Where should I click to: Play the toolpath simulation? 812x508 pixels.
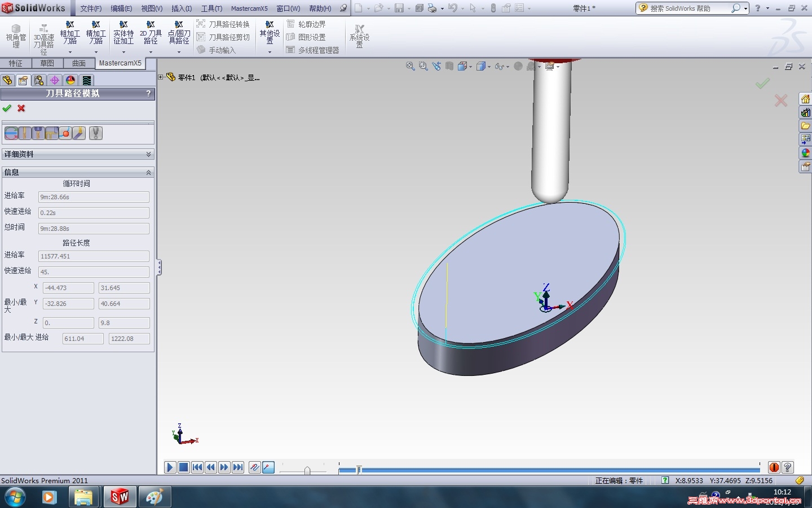coord(170,467)
